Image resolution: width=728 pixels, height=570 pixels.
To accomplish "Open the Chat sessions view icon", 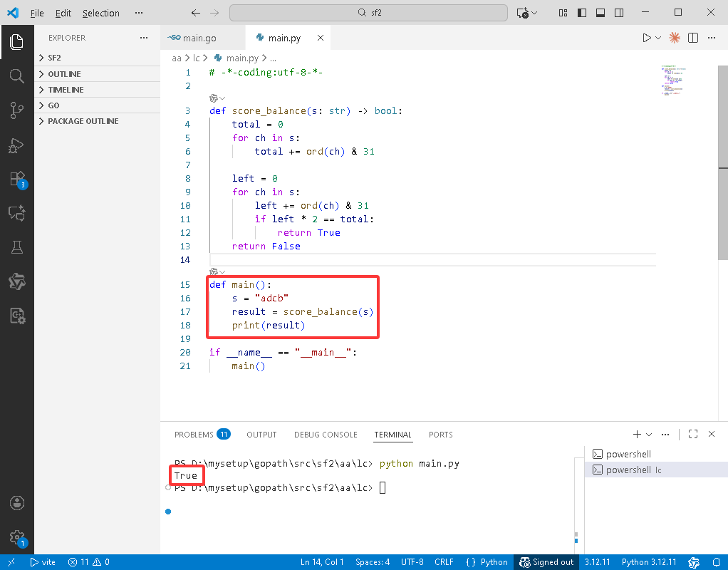I will click(x=16, y=213).
